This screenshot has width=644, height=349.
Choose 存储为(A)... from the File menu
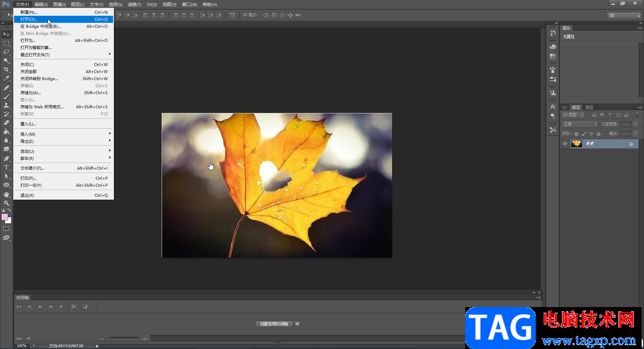(x=63, y=93)
